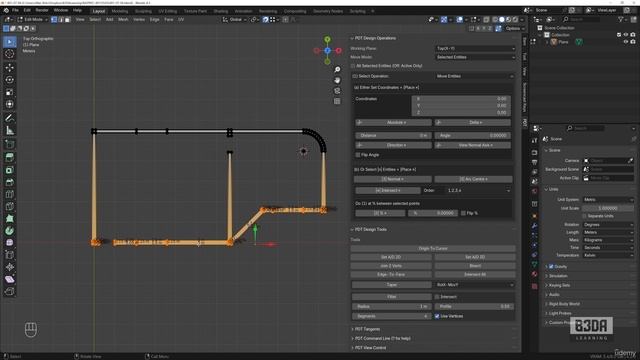Click the viewport pan hand icon

coord(337,80)
